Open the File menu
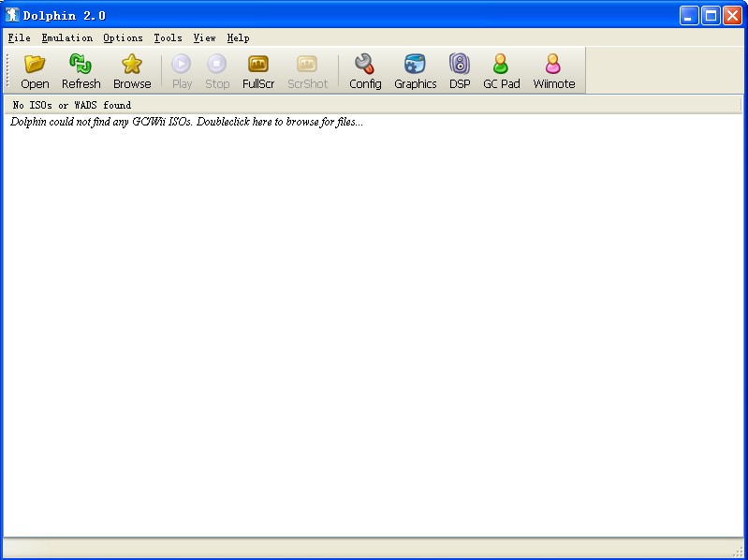 19,37
